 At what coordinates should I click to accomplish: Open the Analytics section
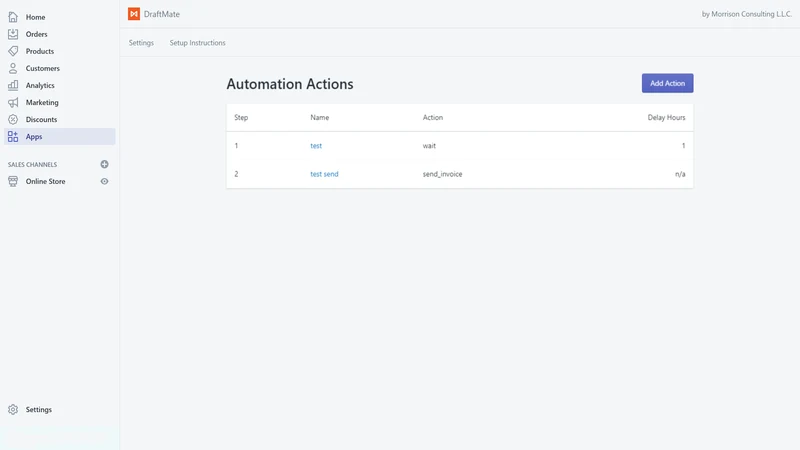[x=40, y=85]
